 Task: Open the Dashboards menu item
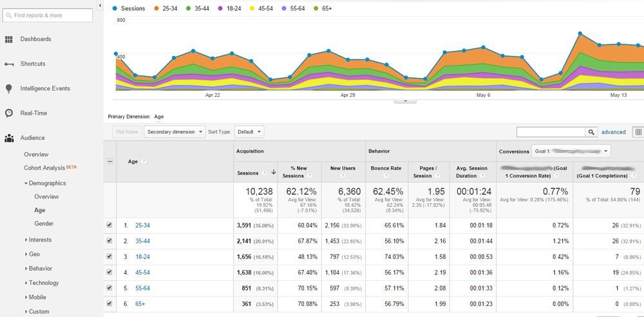35,39
